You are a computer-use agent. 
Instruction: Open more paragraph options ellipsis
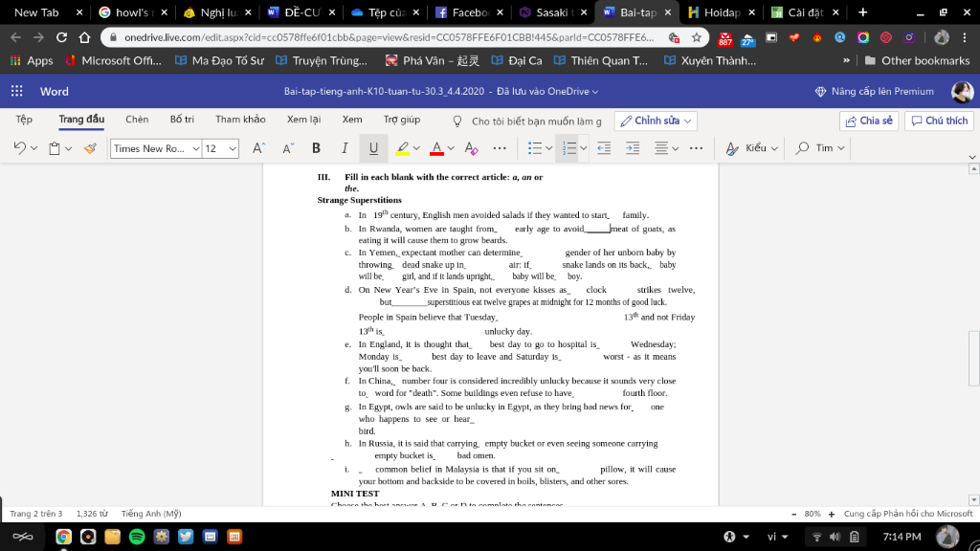tap(696, 148)
